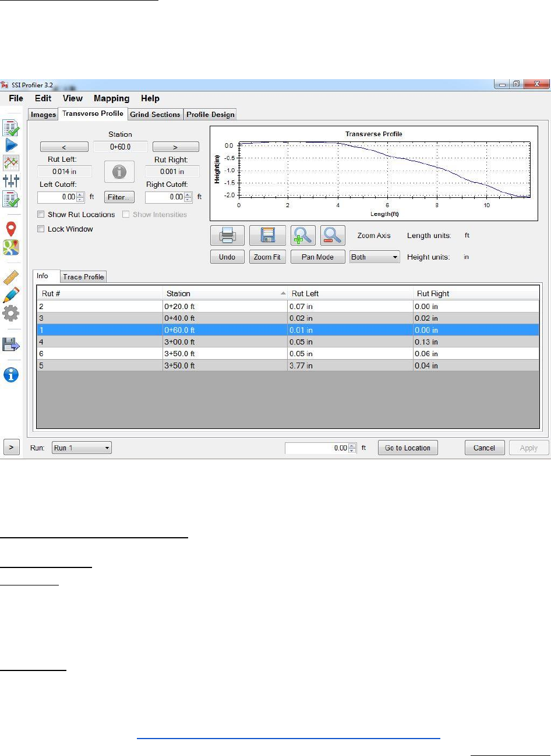Screen dimensions: 551x756
Task: Increase Go to Location value with up arrow
Action: (x=352, y=446)
